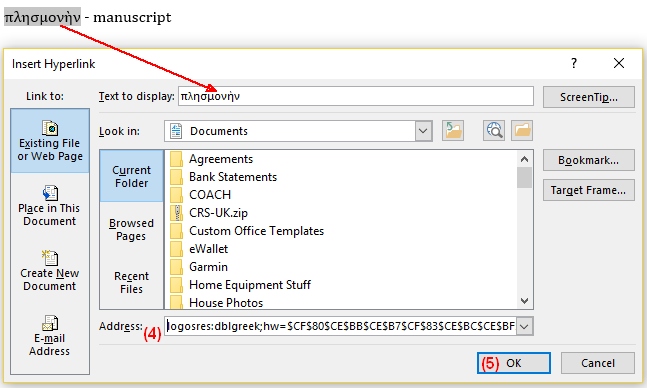Select Custom Office Templates entry
The image size is (647, 388).
click(x=256, y=231)
